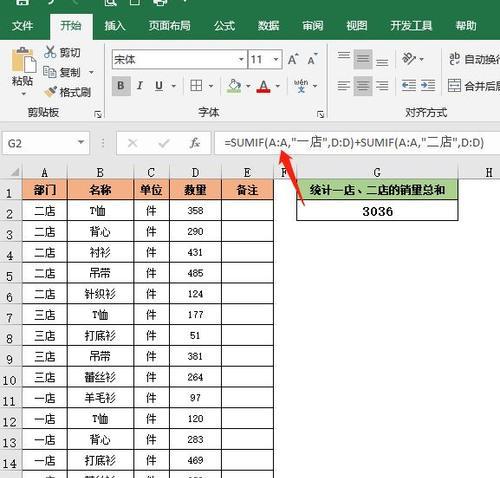500x478 pixels.
Task: Open the font group dialog launcher
Action: click(320, 114)
